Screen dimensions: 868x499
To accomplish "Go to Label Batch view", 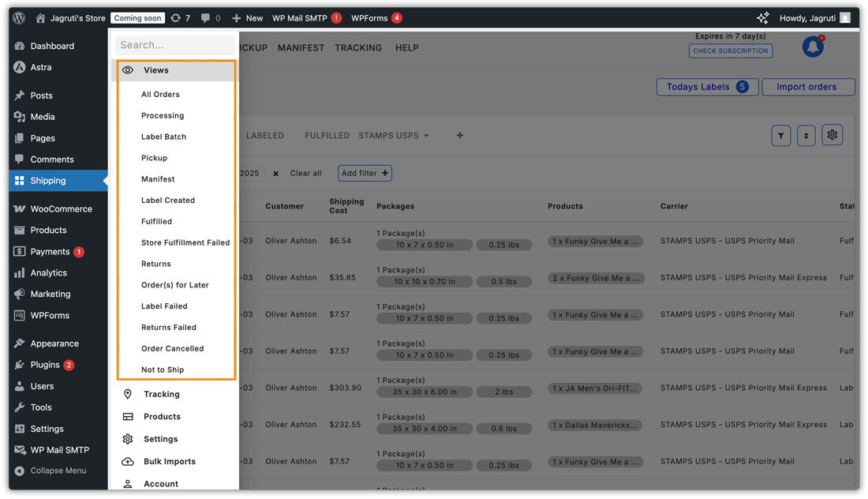I will coord(164,137).
